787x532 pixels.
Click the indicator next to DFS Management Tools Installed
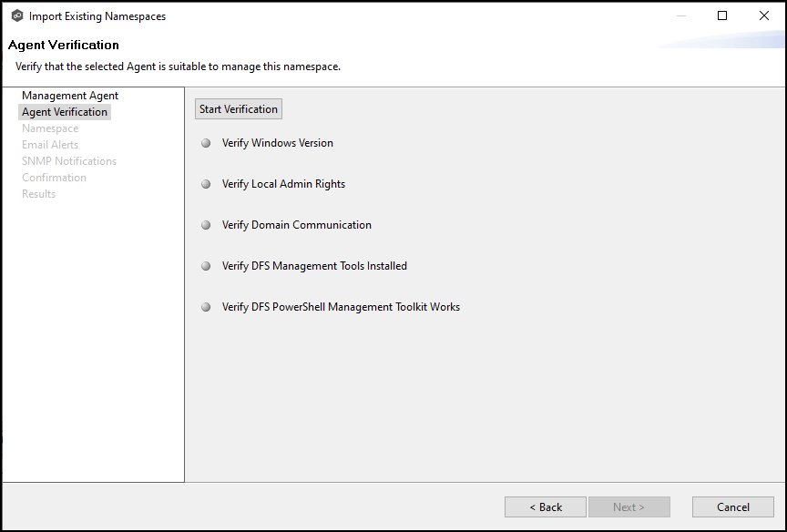click(x=206, y=266)
